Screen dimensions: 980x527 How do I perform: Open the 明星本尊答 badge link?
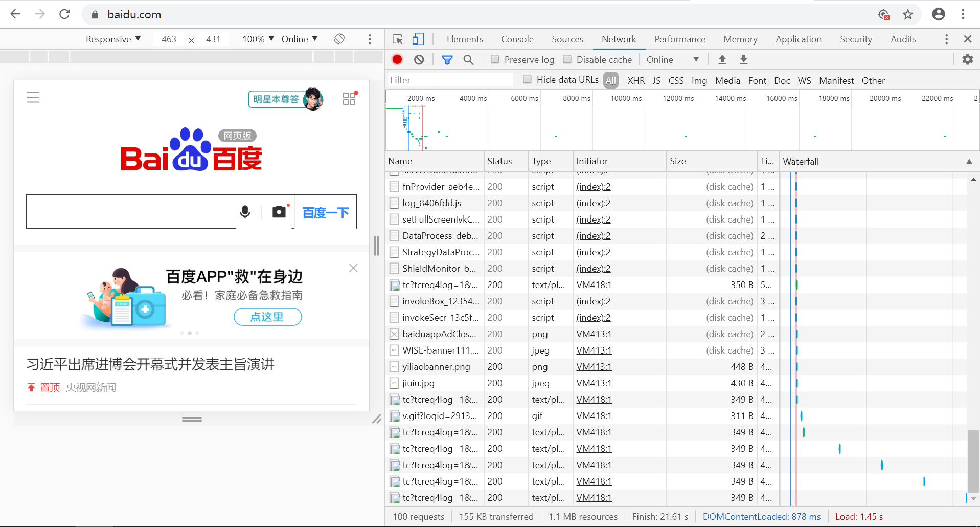(286, 99)
